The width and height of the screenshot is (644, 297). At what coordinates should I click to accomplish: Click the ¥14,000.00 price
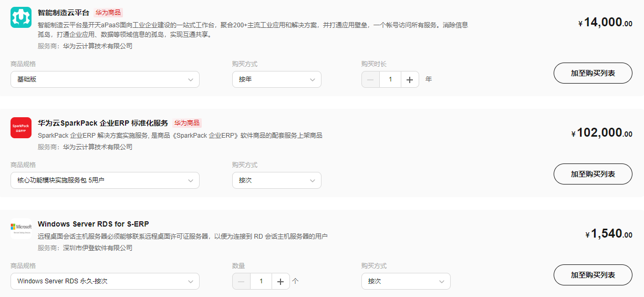click(605, 23)
